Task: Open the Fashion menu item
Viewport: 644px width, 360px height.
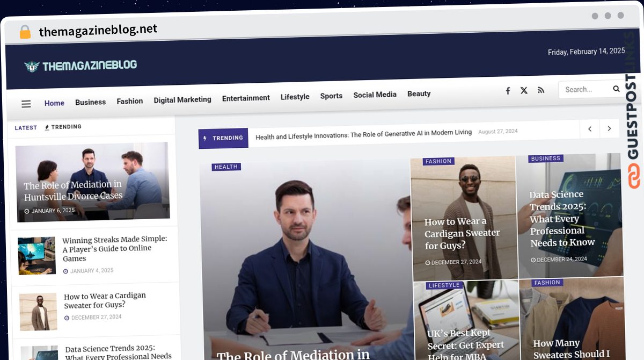Action: pyautogui.click(x=130, y=101)
